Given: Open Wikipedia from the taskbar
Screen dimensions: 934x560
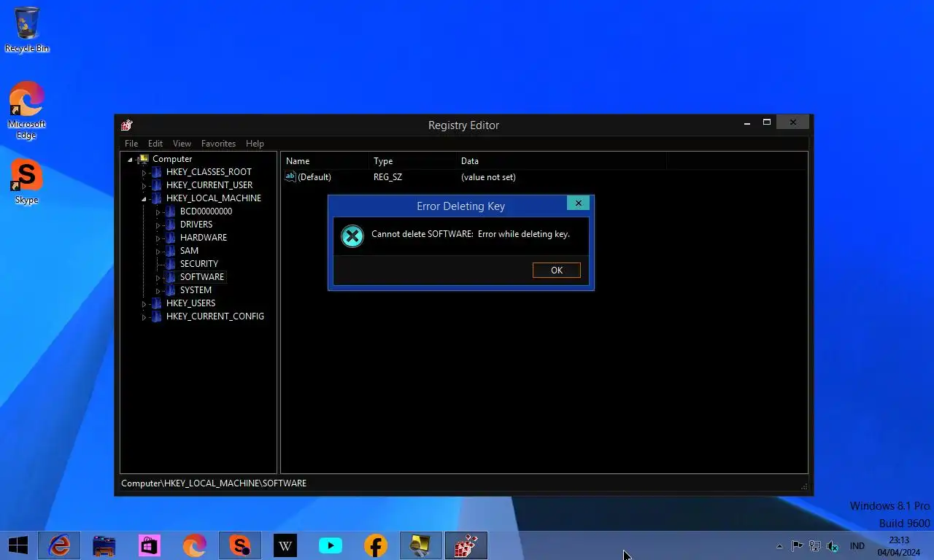Looking at the screenshot, I should [285, 545].
